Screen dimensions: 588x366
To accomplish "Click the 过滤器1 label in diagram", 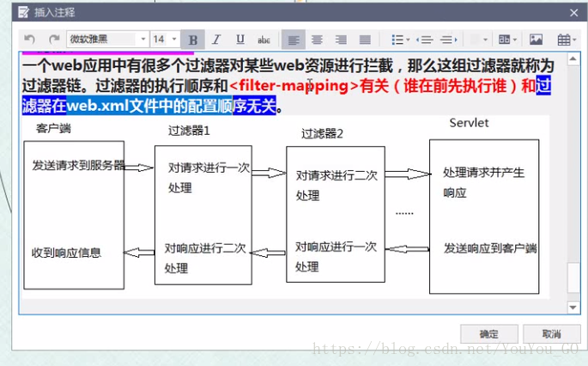I will point(189,131).
